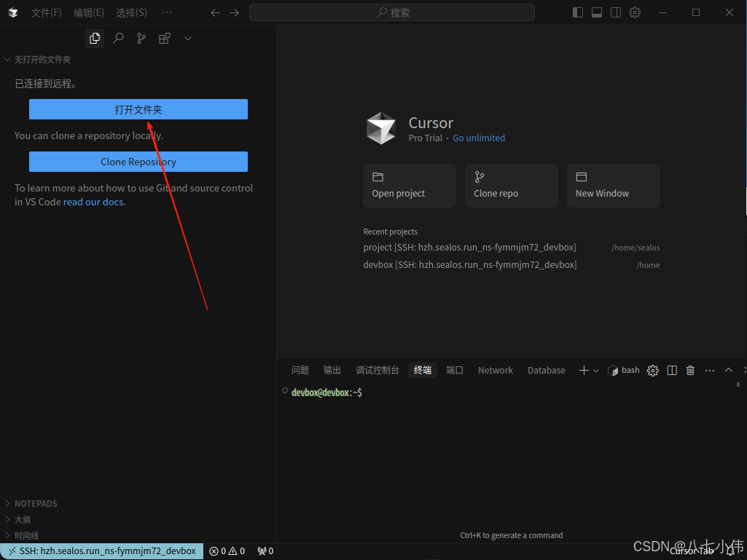
Task: Switch to the Network panel tab
Action: (x=496, y=371)
